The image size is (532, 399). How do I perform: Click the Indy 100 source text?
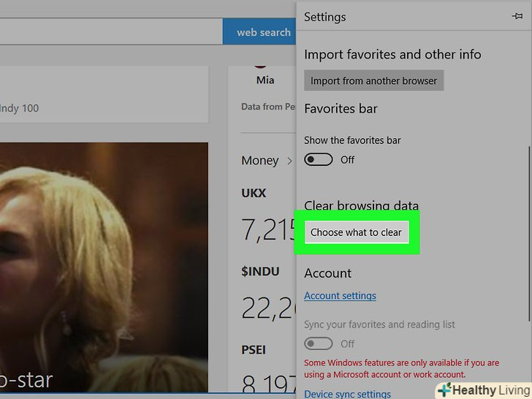tap(19, 108)
